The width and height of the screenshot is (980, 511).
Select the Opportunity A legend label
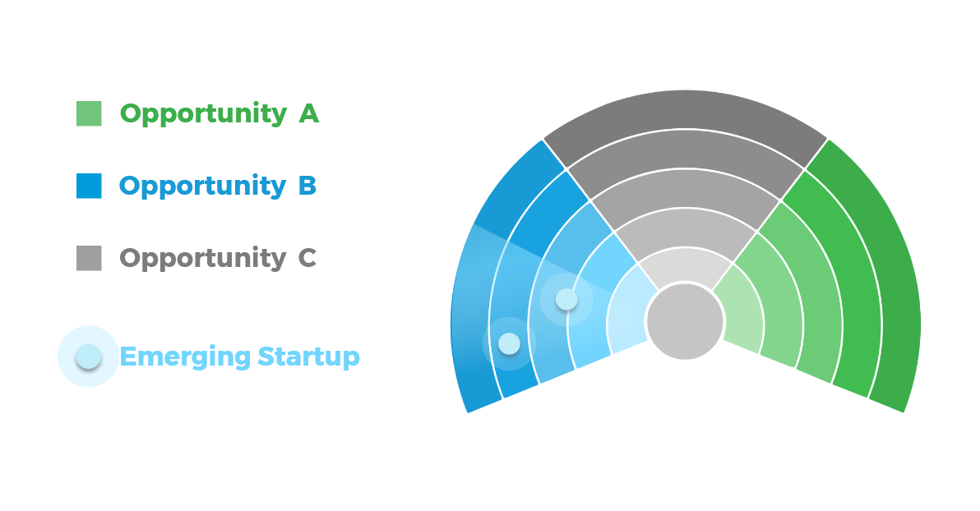coord(220,114)
